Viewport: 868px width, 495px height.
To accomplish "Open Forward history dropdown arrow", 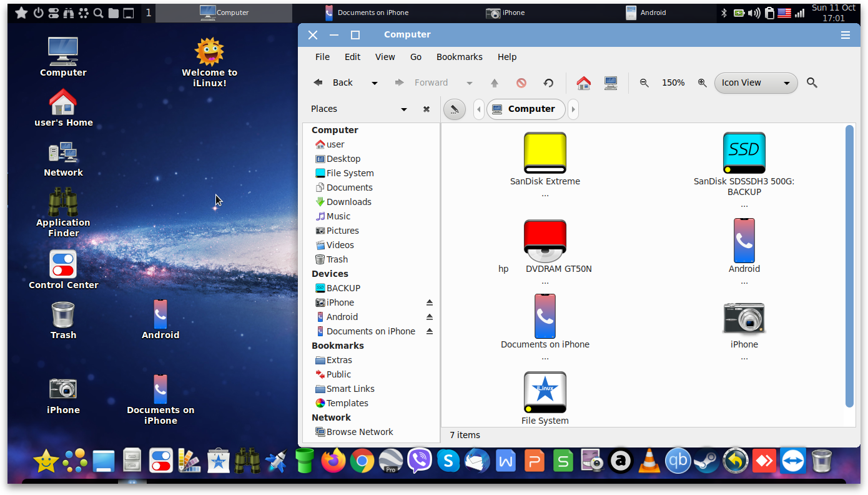I will pyautogui.click(x=470, y=83).
